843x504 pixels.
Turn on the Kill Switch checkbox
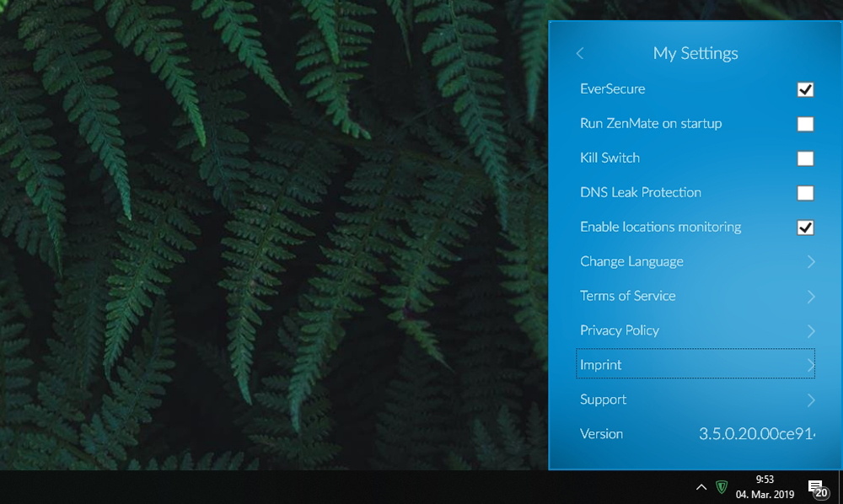pyautogui.click(x=805, y=158)
